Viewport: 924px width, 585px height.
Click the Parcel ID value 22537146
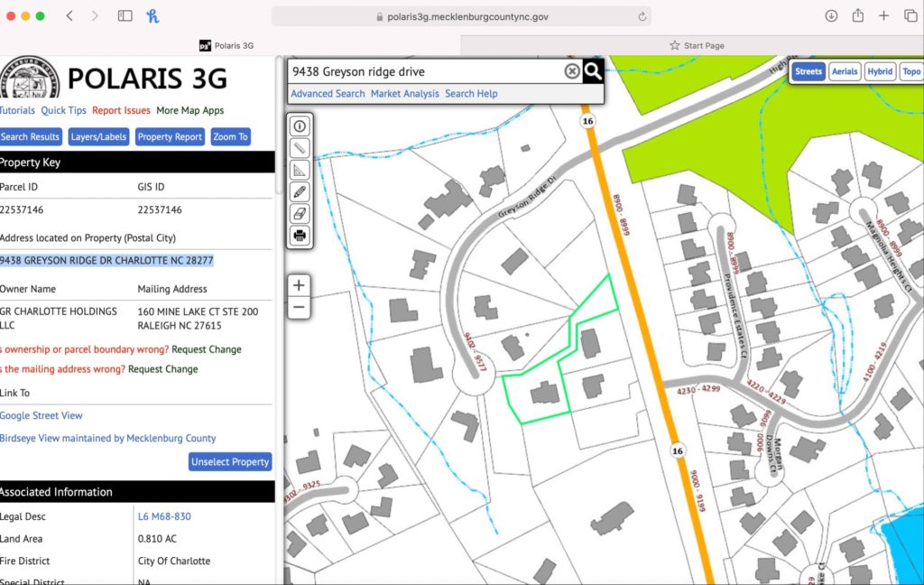coord(22,209)
